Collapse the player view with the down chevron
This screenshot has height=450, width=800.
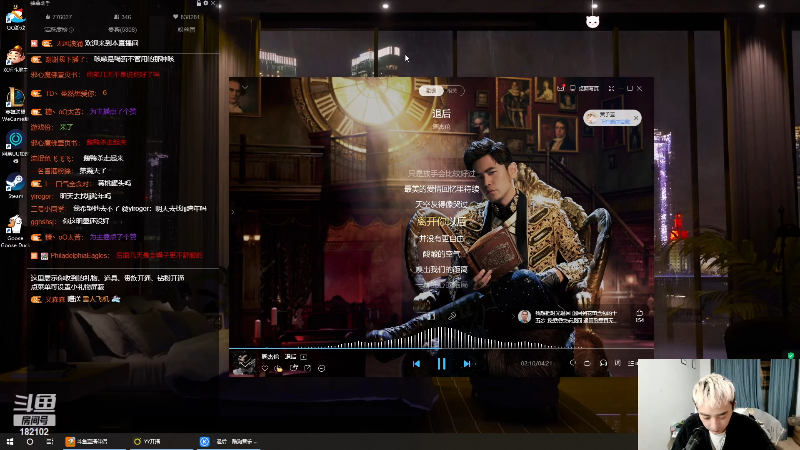coord(244,87)
